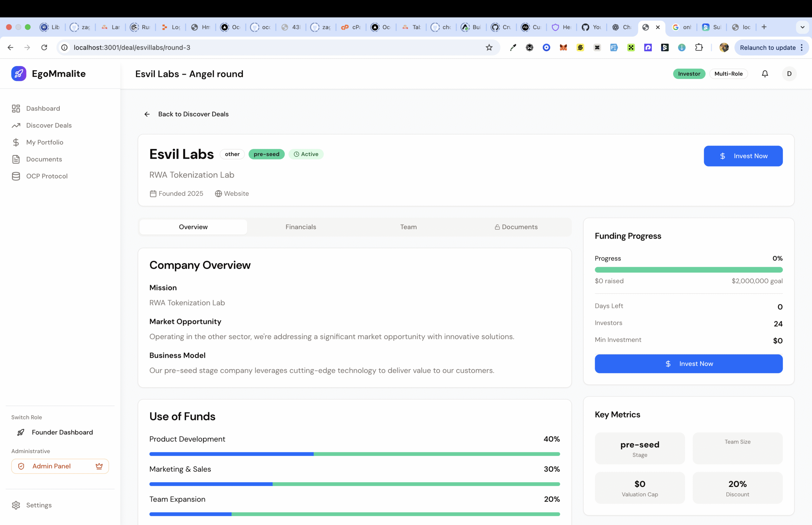The width and height of the screenshot is (812, 525).
Task: Click the Settings gear icon in sidebar
Action: [16, 505]
